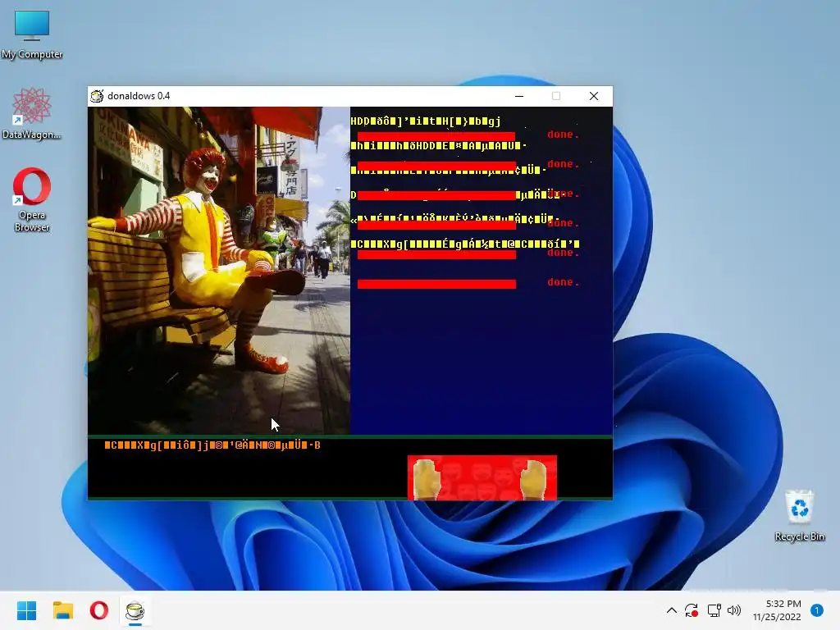Close the donaldows 0.4 window
Screen dimensions: 840x630
594,96
